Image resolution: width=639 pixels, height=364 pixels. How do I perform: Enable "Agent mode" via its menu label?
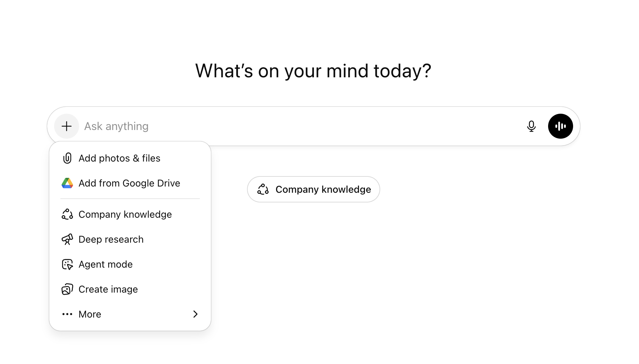pos(105,264)
